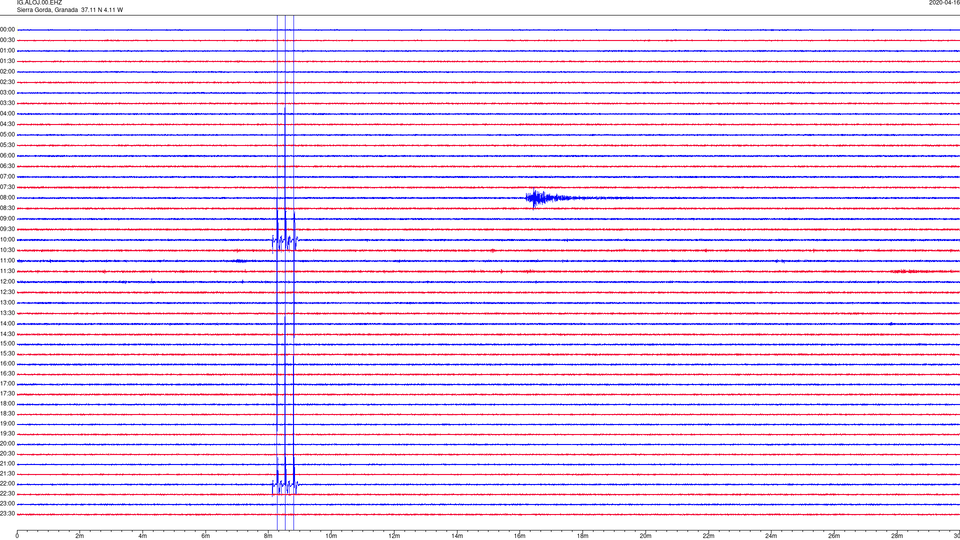This screenshot has height=540, width=960.
Task: Click the 19:00 time label
Action: [x=7, y=424]
